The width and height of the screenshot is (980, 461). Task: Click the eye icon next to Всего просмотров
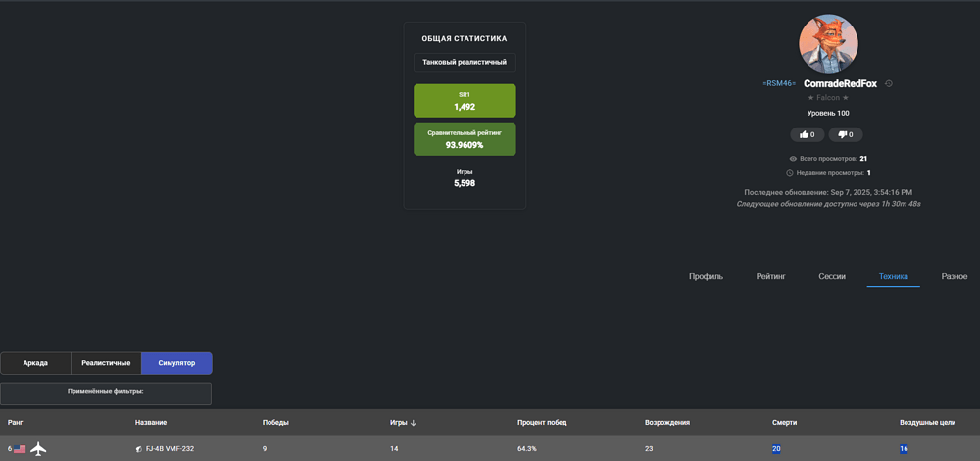[793, 159]
